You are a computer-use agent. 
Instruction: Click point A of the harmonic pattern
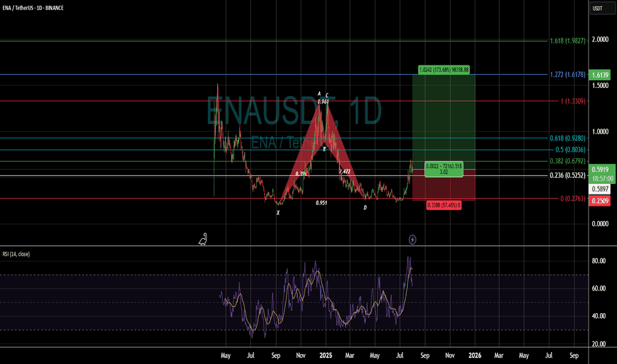click(319, 94)
